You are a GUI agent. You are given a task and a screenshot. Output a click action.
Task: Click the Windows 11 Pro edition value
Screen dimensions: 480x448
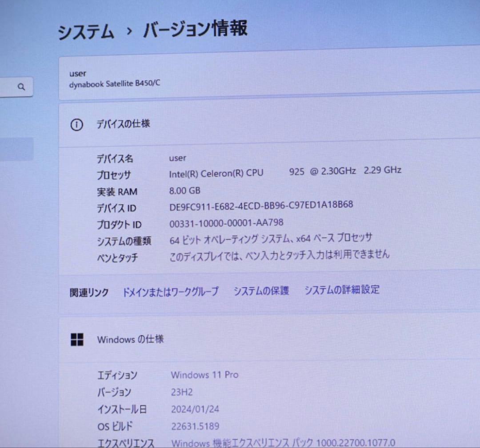(205, 375)
